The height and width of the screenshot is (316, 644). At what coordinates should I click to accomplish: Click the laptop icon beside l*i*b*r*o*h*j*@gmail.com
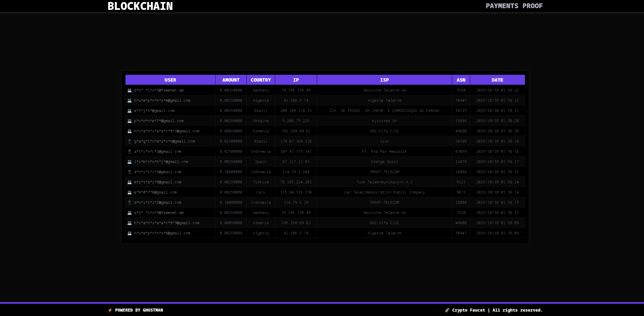tap(129, 162)
